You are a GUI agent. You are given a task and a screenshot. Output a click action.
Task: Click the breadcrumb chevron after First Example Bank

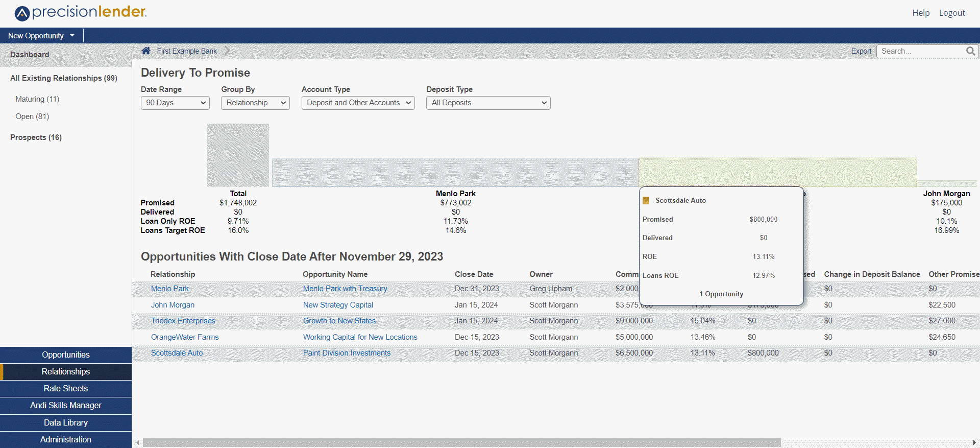pos(228,51)
